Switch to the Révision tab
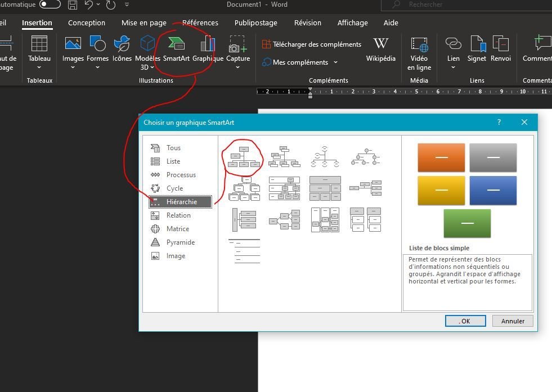This screenshot has width=552, height=392. pos(308,23)
